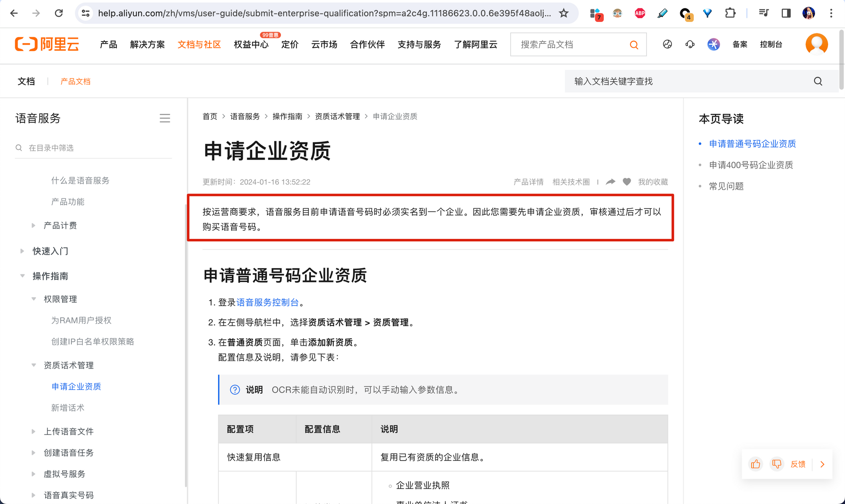Open the 语音服务控制台 link
Image resolution: width=845 pixels, height=504 pixels.
point(267,303)
